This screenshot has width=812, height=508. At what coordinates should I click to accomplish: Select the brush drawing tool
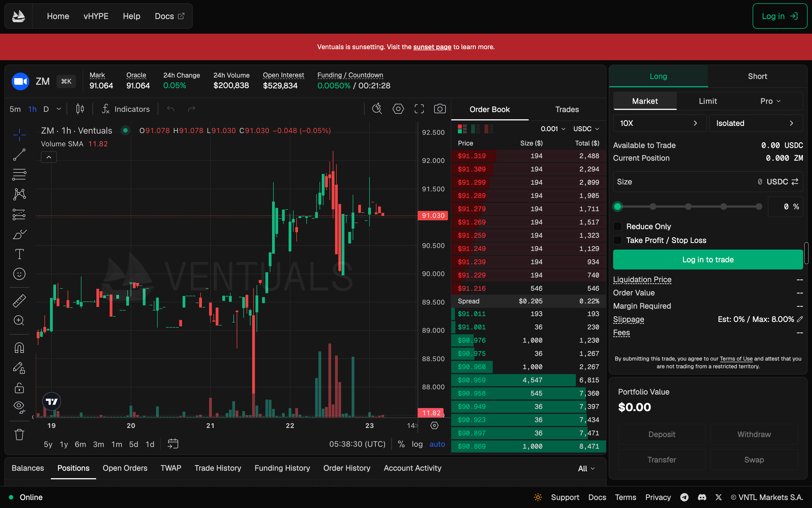point(19,234)
